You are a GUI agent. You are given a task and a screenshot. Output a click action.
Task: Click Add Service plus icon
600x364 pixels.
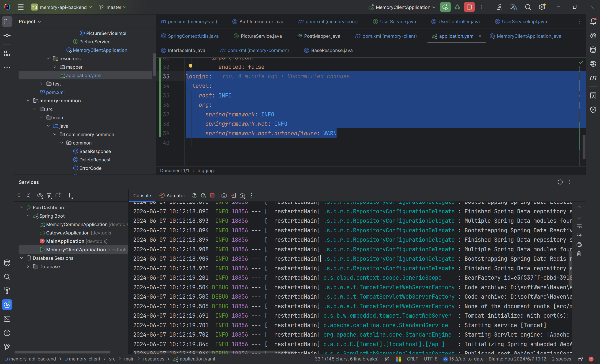(70, 195)
